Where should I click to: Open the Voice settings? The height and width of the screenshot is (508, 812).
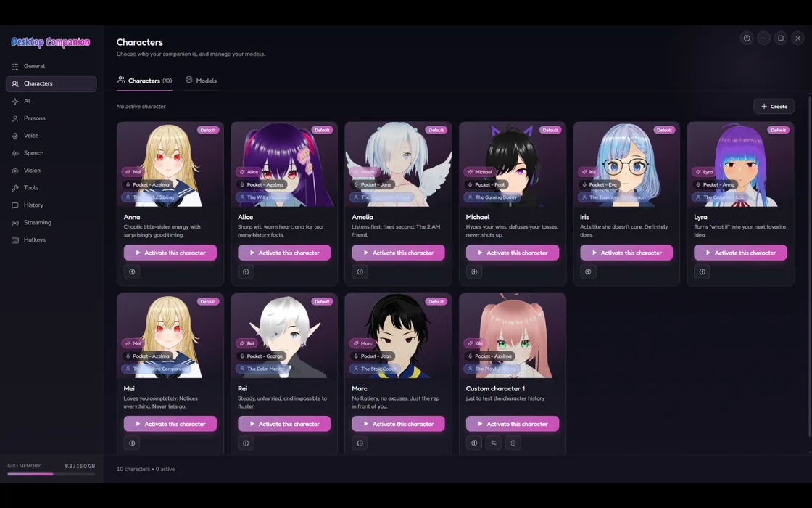pos(51,136)
